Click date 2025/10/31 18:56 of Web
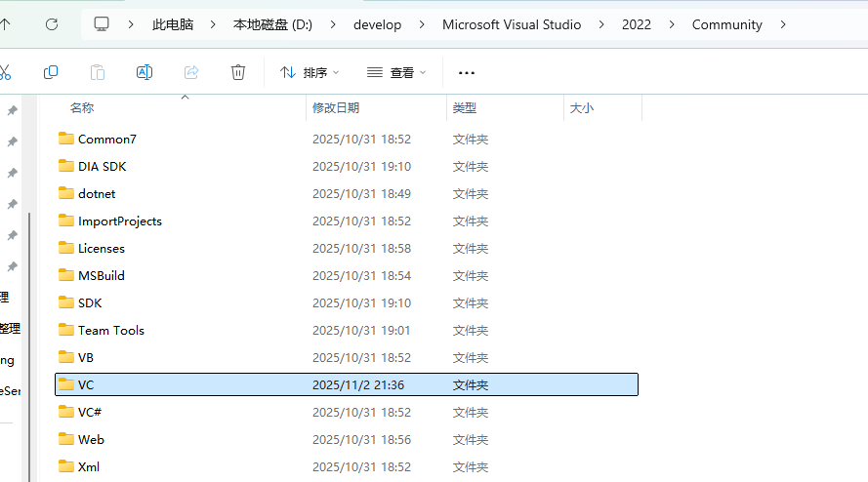The image size is (868, 482). [x=361, y=439]
